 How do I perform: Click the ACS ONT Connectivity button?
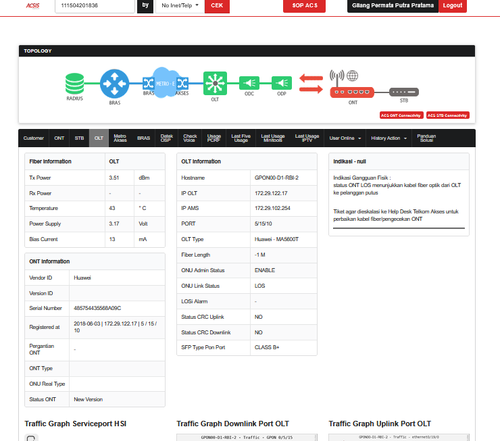click(x=401, y=115)
